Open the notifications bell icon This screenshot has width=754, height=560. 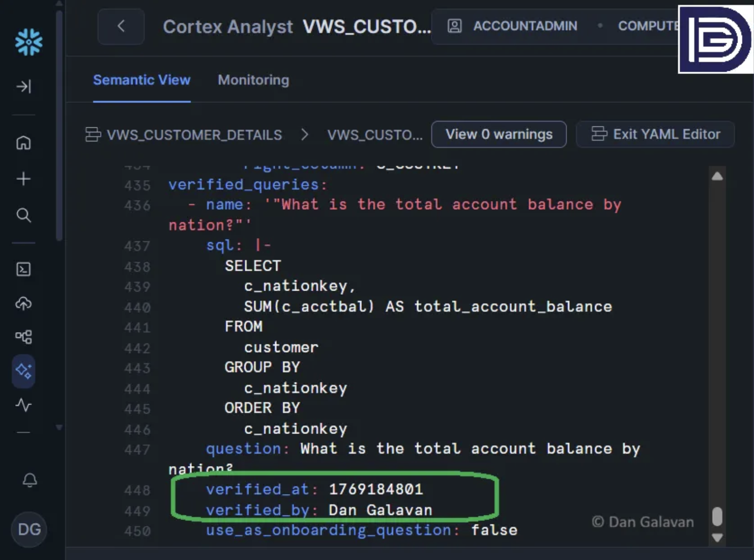tap(29, 480)
